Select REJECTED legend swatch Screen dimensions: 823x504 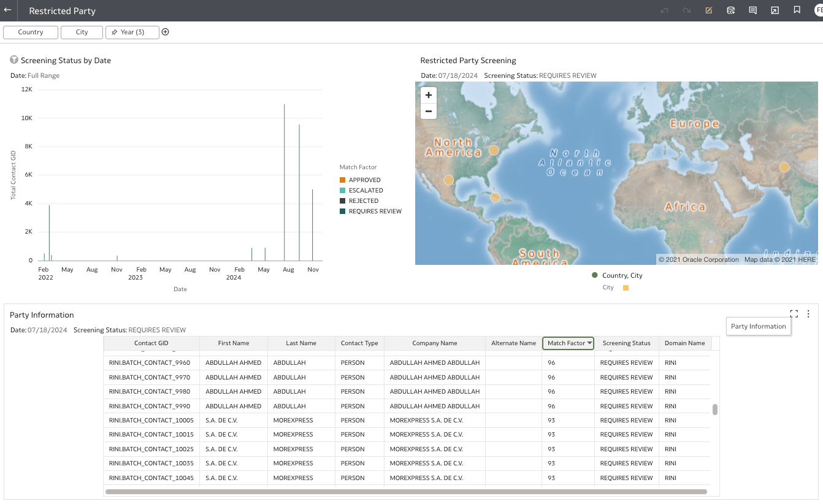coord(343,201)
